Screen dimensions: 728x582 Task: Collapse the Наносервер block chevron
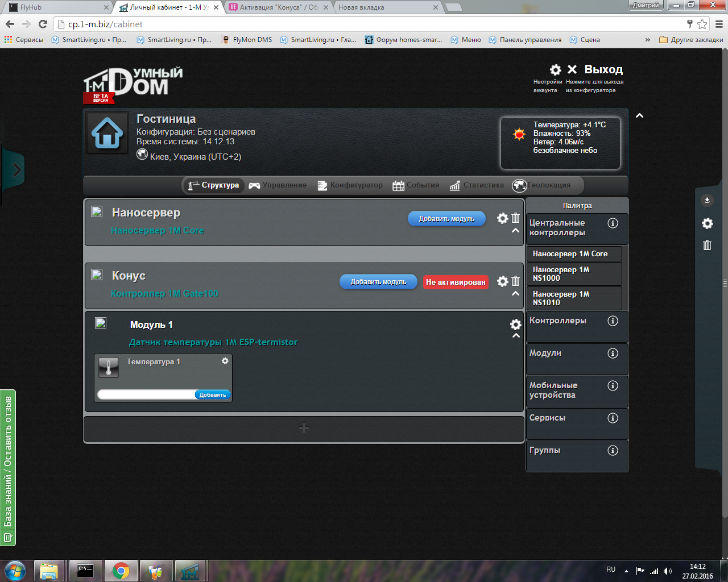point(515,231)
